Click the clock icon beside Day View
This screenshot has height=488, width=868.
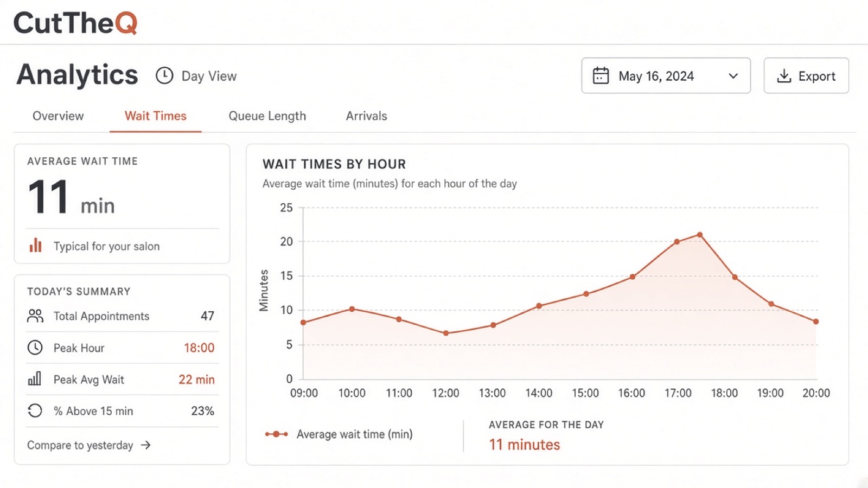point(164,76)
